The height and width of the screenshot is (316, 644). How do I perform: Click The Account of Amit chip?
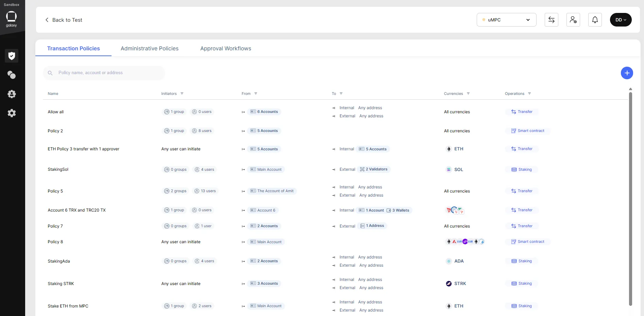coord(272,191)
